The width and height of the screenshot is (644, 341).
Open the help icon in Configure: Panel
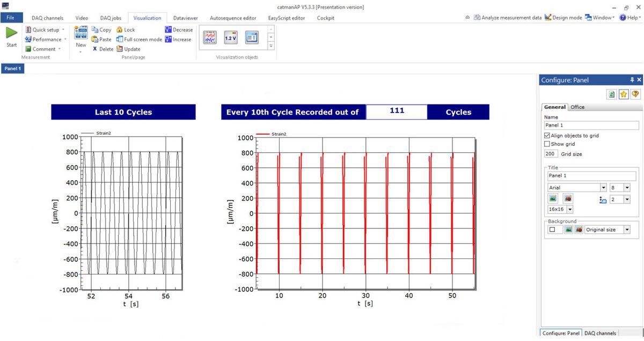click(x=635, y=94)
